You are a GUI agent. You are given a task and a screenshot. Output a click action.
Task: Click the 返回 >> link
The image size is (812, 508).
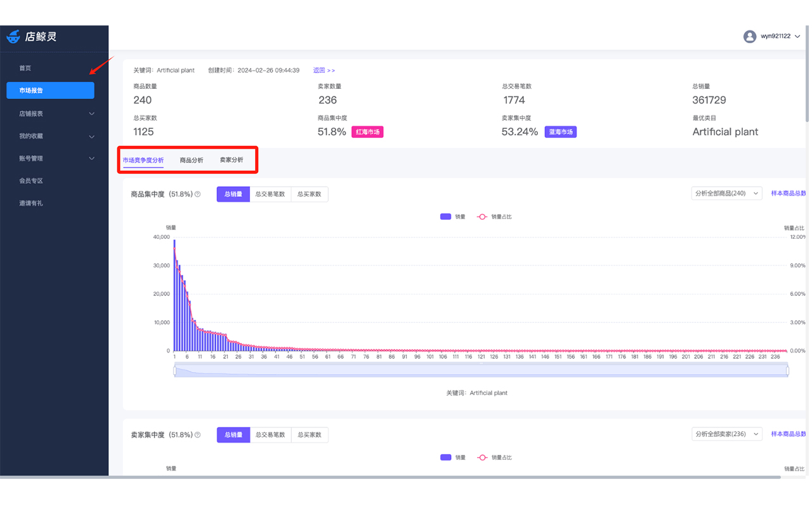(324, 70)
